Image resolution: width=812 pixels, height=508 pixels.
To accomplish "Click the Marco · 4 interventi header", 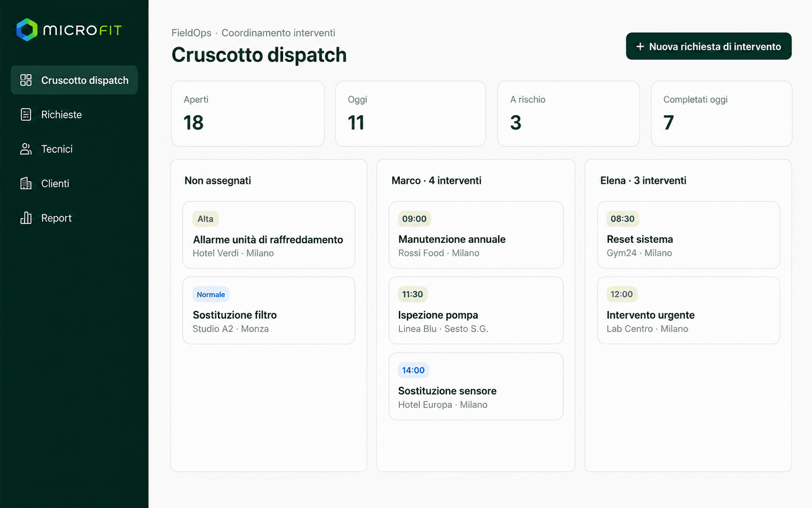I will pyautogui.click(x=436, y=180).
